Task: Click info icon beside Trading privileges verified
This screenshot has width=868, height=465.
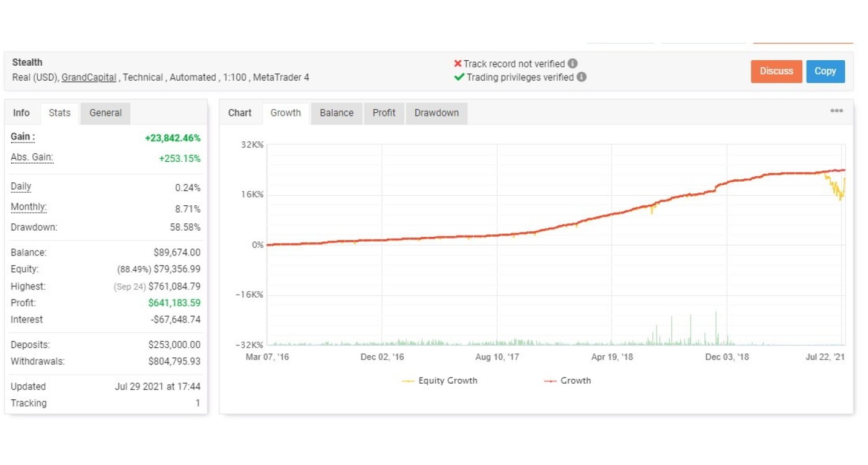Action: (x=581, y=77)
